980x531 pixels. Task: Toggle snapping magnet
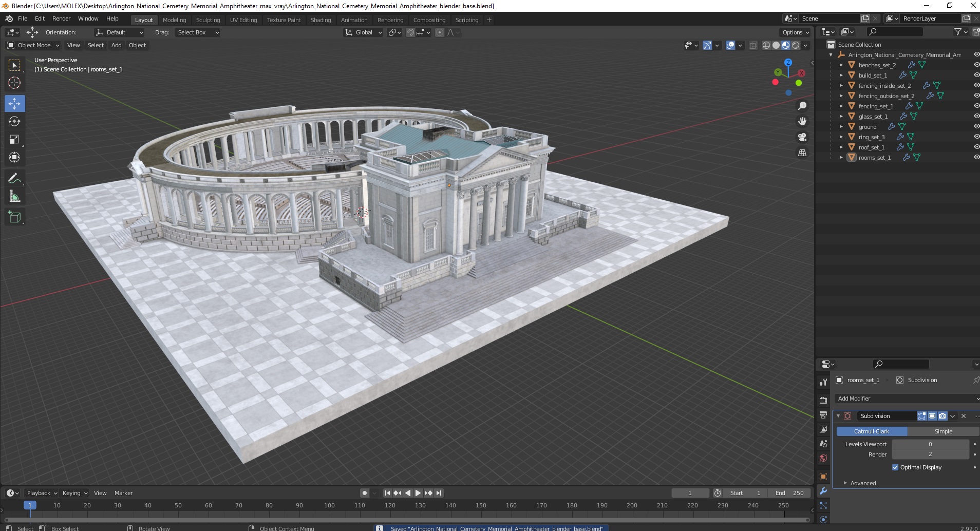(410, 32)
